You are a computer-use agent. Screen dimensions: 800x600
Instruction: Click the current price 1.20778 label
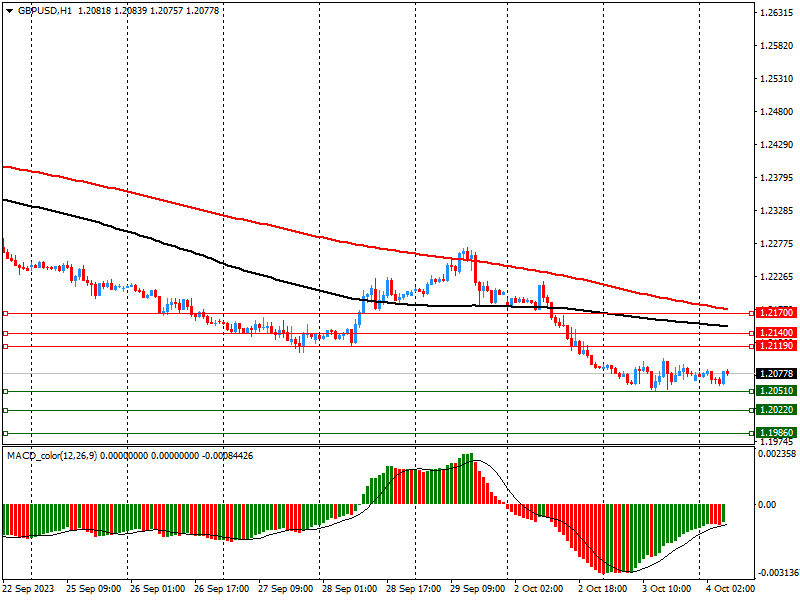pyautogui.click(x=776, y=373)
